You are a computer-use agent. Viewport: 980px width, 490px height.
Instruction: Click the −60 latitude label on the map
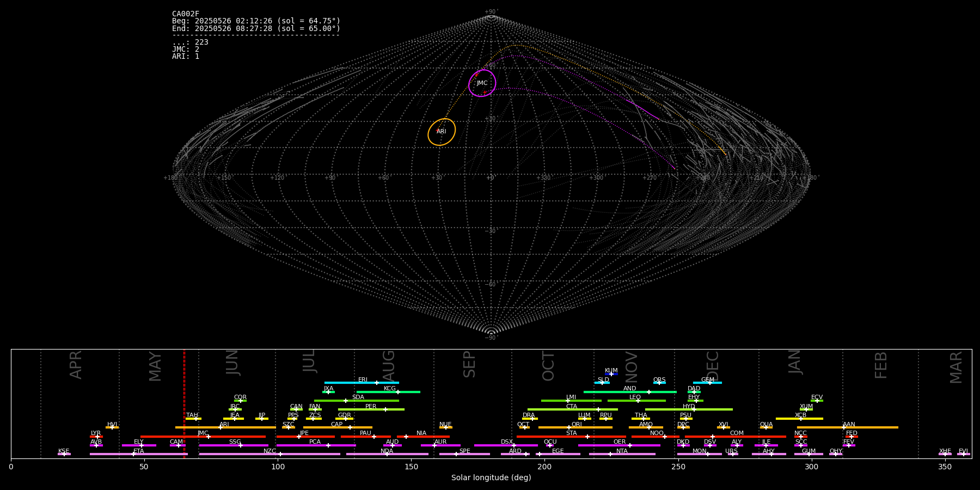tap(491, 285)
